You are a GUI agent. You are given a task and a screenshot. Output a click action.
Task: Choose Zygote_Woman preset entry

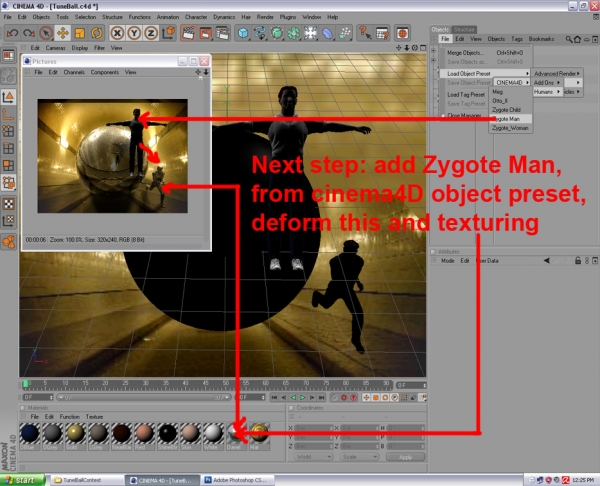click(510, 128)
